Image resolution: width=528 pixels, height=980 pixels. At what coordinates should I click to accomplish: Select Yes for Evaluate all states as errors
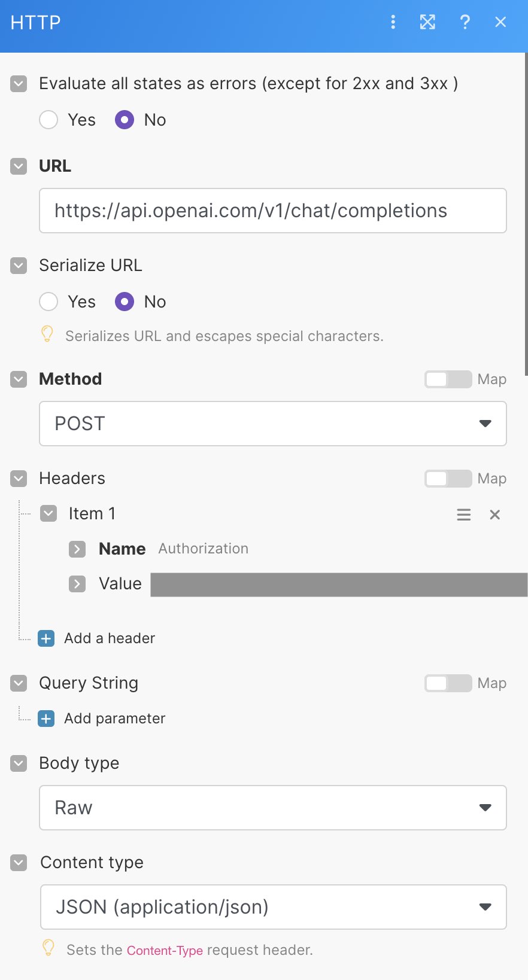point(48,120)
